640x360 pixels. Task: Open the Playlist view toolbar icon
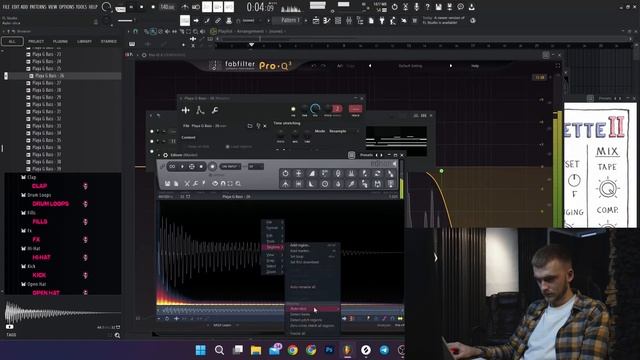pyautogui.click(x=316, y=20)
